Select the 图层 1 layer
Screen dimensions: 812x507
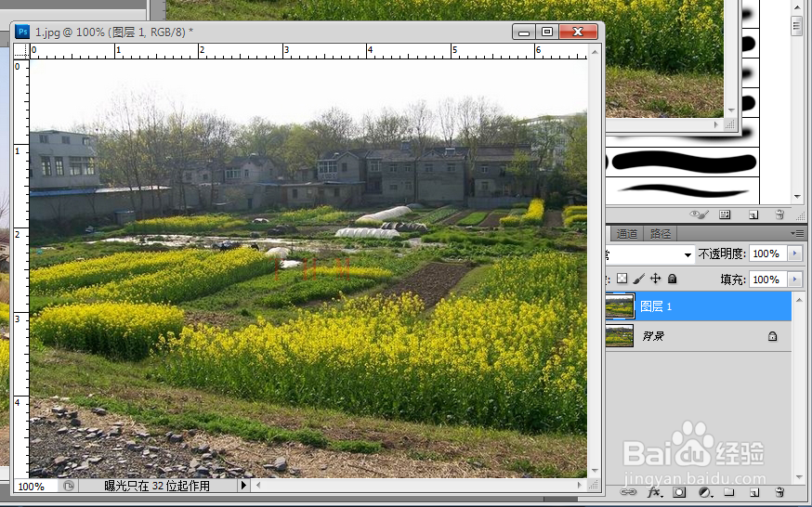pyautogui.click(x=698, y=306)
